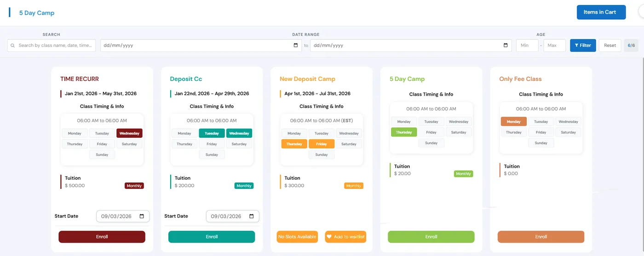This screenshot has height=256, width=644.
Task: Click the 6/6 results counter
Action: pyautogui.click(x=631, y=46)
